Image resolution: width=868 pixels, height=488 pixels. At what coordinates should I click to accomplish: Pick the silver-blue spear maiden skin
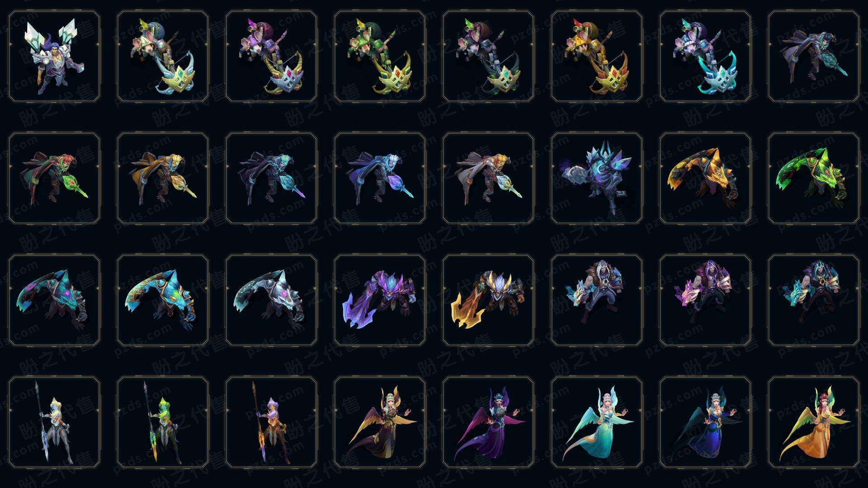point(54,422)
